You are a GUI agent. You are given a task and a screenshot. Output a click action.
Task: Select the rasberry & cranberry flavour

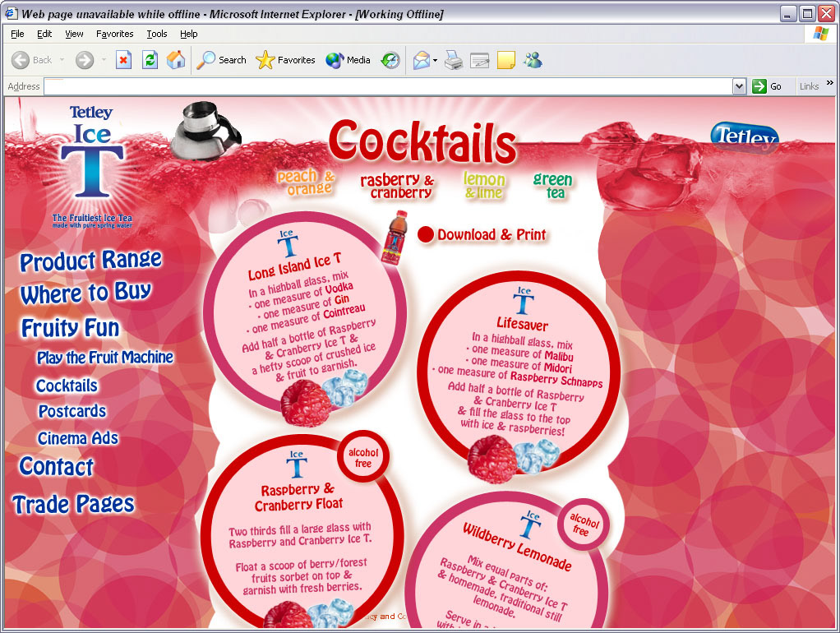pos(398,186)
